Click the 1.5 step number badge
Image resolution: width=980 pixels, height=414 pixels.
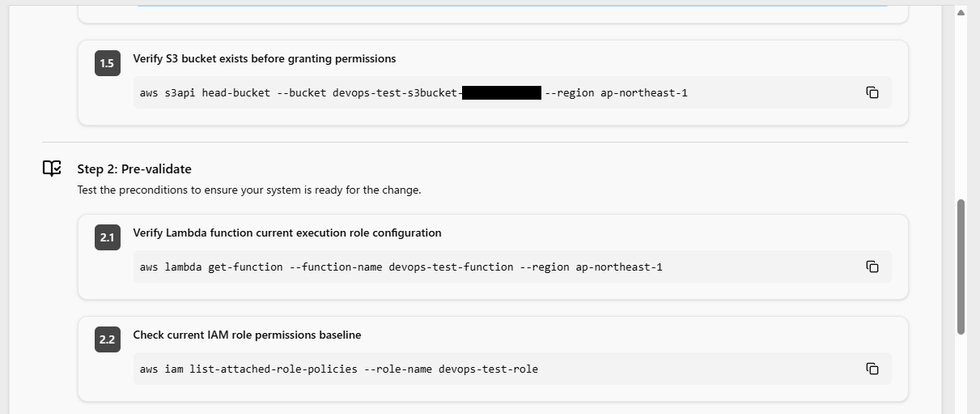(107, 63)
